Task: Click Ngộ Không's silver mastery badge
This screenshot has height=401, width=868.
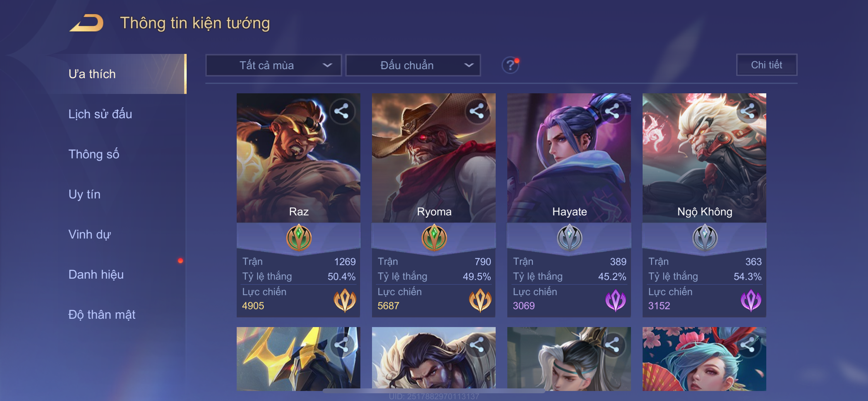Action: point(705,238)
